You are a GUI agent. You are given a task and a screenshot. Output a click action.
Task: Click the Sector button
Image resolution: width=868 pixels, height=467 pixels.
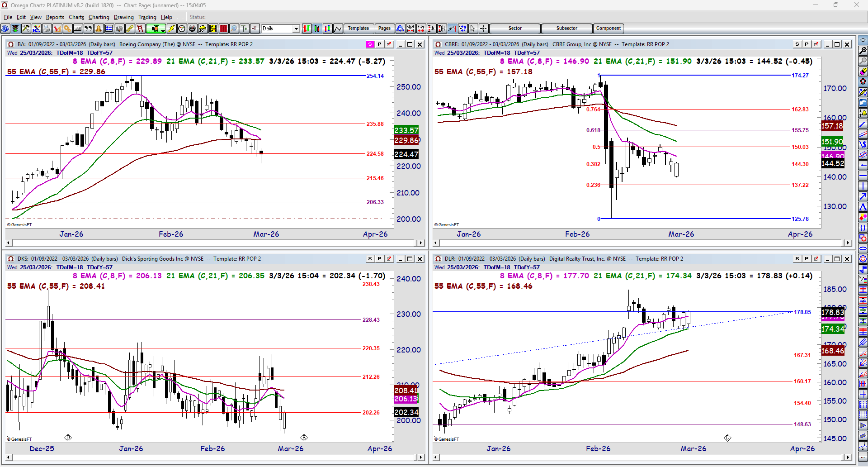(x=515, y=29)
